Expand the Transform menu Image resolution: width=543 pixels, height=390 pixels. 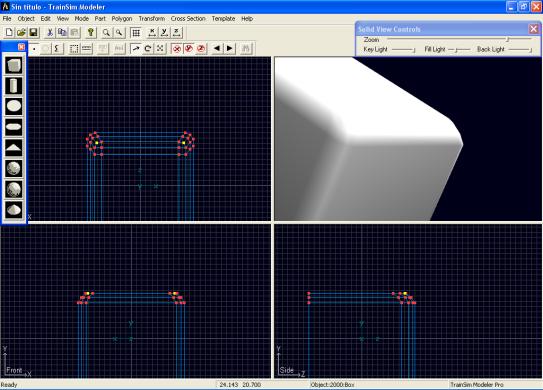click(x=152, y=19)
